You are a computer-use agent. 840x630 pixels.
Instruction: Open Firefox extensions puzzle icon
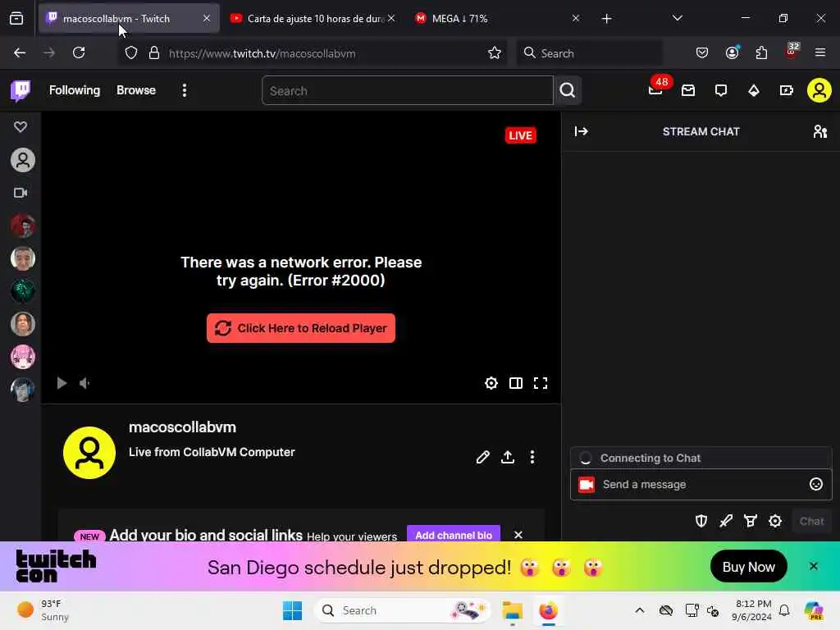pyautogui.click(x=761, y=52)
